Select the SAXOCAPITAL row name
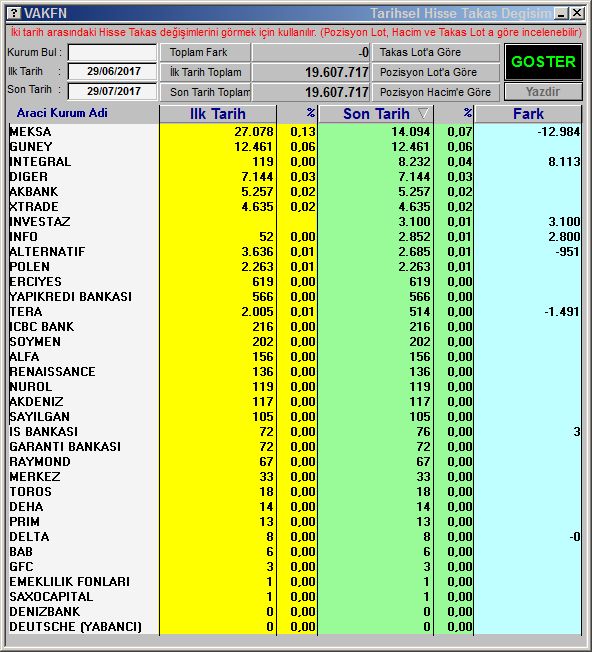Viewport: 592px width, 652px height. (x=51, y=597)
